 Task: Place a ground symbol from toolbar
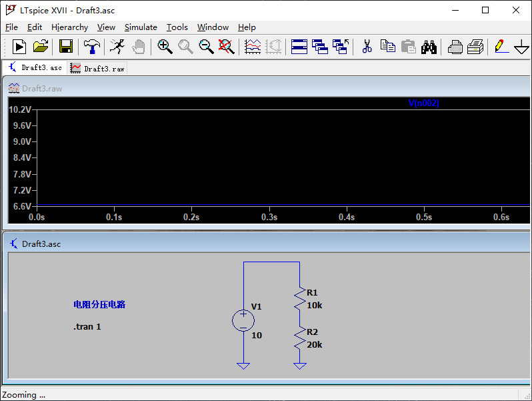click(521, 46)
